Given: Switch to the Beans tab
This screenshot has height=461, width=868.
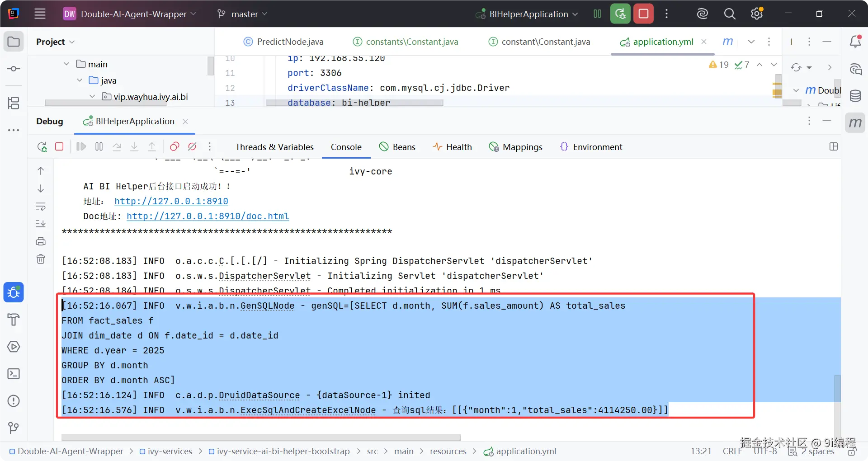Looking at the screenshot, I should (397, 147).
